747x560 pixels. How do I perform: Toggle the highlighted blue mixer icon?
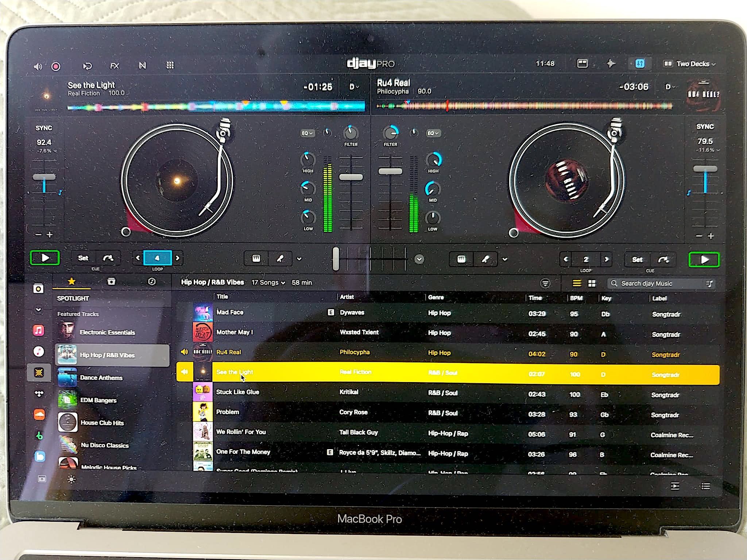(x=639, y=64)
